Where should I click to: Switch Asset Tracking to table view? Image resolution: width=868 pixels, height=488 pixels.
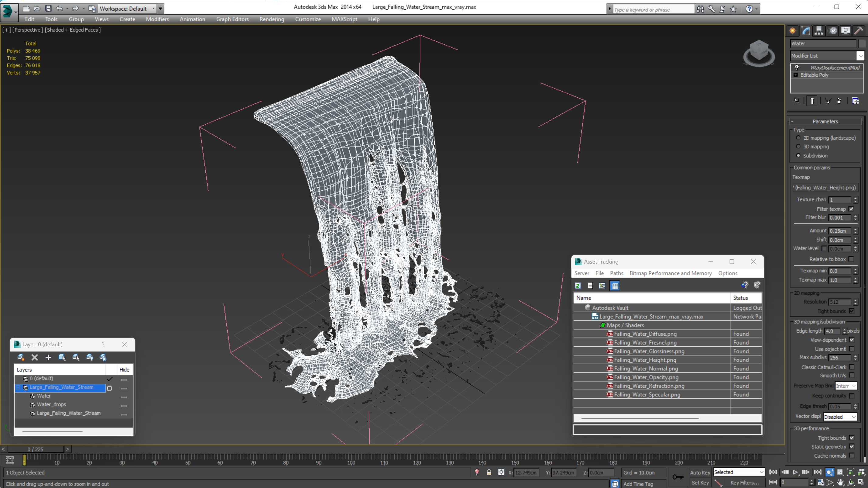tap(615, 286)
